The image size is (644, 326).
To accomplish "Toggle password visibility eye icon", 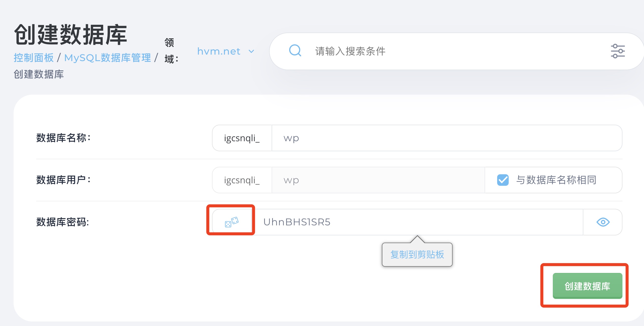I will 603,222.
